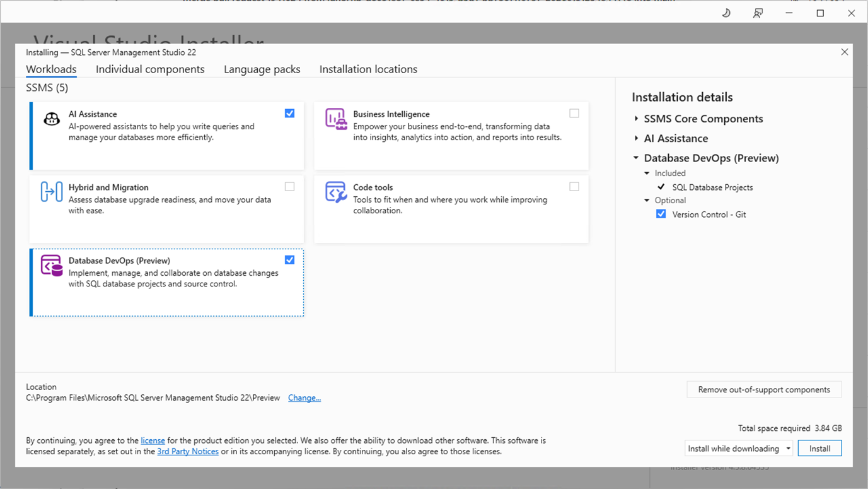Viewport: 868px width, 489px height.
Task: Click the AI Assistance workload icon
Action: [x=51, y=118]
